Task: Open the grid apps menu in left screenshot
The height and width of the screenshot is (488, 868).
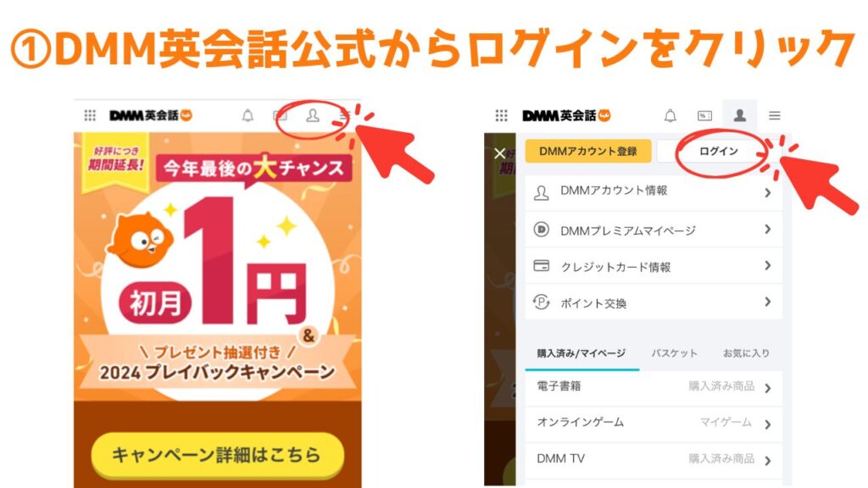Action: 90,115
